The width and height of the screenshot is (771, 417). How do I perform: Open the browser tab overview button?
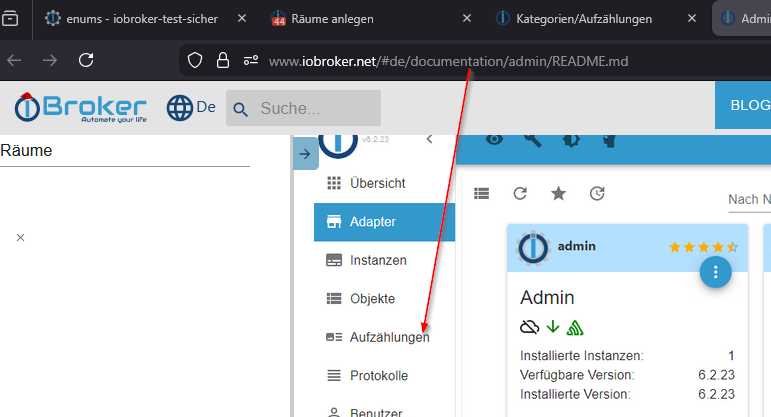(10, 19)
